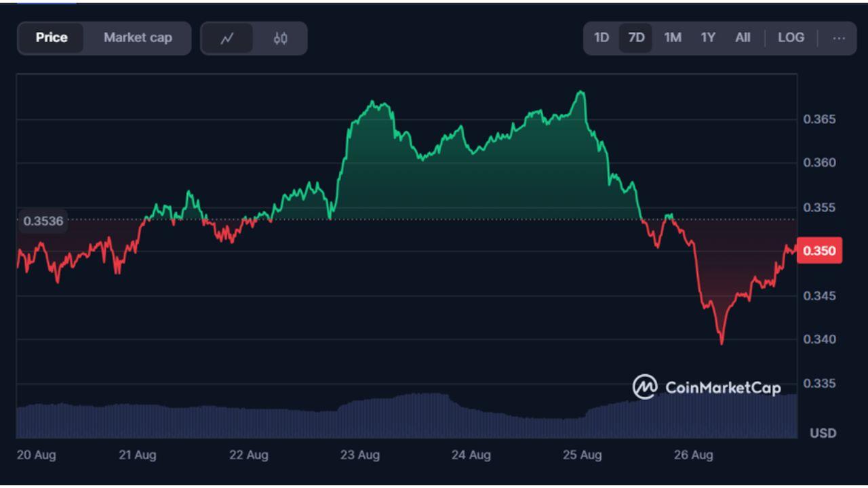Click the 25 Aug date marker
The width and height of the screenshot is (868, 488).
click(582, 455)
